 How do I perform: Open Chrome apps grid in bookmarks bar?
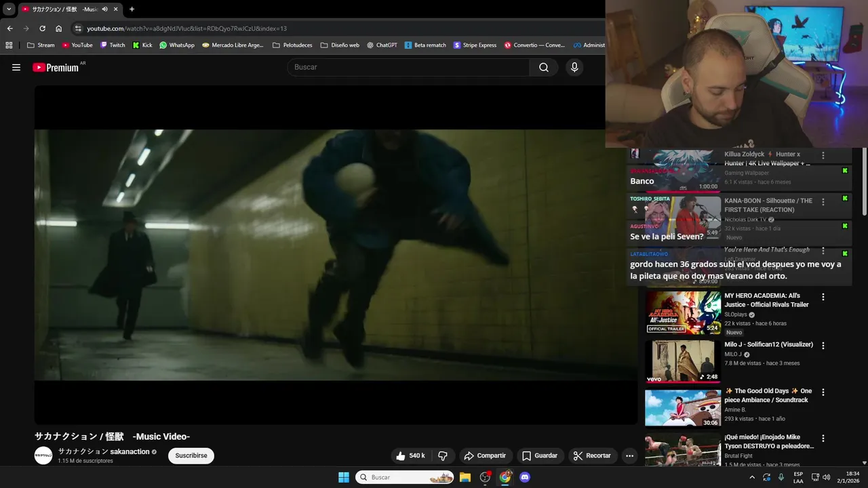click(x=9, y=45)
